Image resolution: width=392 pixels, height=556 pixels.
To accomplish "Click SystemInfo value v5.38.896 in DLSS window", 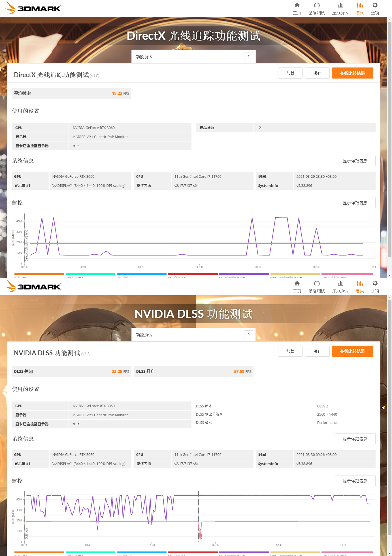I will 304,464.
